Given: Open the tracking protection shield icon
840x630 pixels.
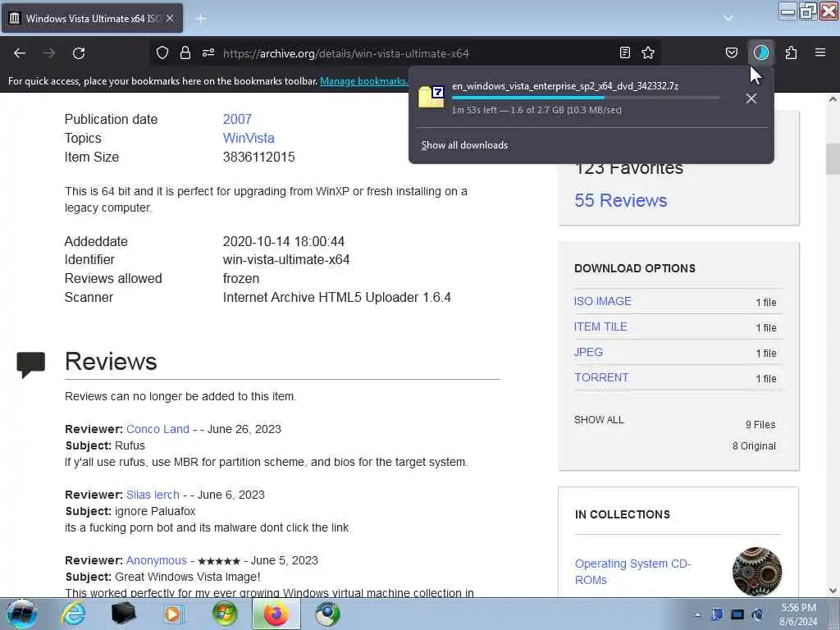Looking at the screenshot, I should point(162,52).
